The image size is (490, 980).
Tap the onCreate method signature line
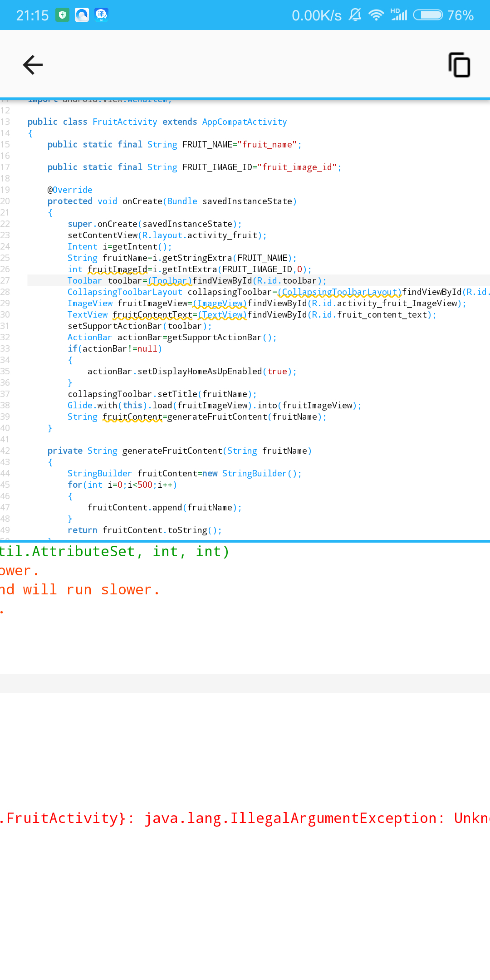[x=172, y=201]
